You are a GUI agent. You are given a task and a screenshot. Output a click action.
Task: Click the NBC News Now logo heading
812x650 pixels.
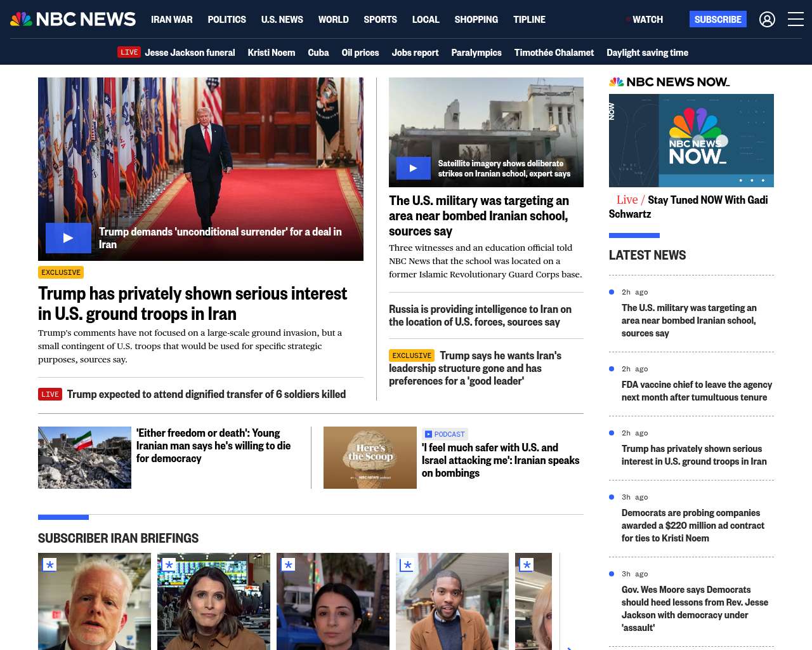point(669,82)
